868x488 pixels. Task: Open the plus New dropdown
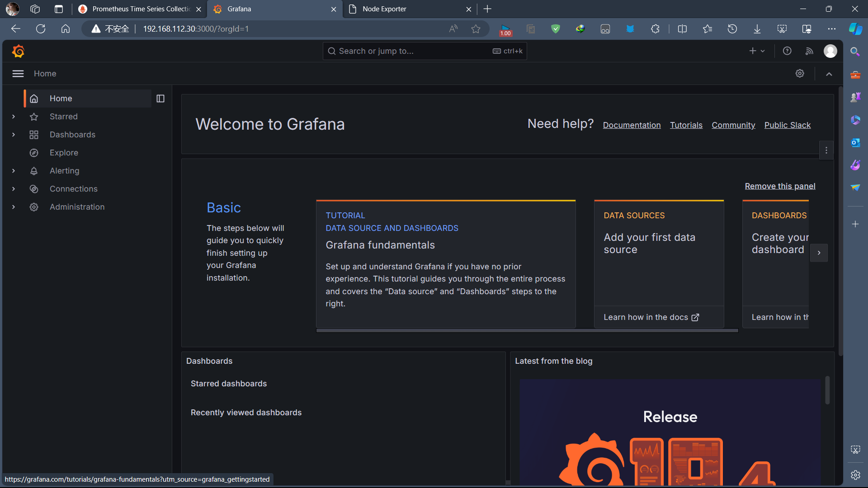[756, 51]
